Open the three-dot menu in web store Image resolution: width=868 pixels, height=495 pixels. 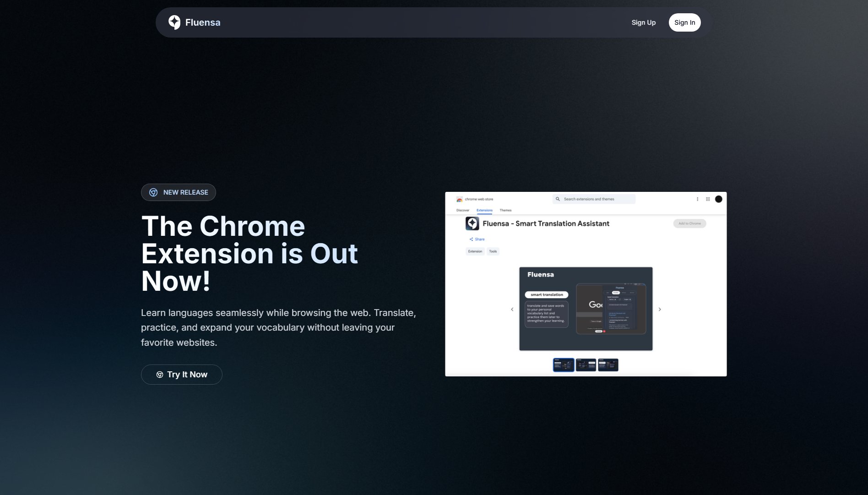pyautogui.click(x=697, y=199)
